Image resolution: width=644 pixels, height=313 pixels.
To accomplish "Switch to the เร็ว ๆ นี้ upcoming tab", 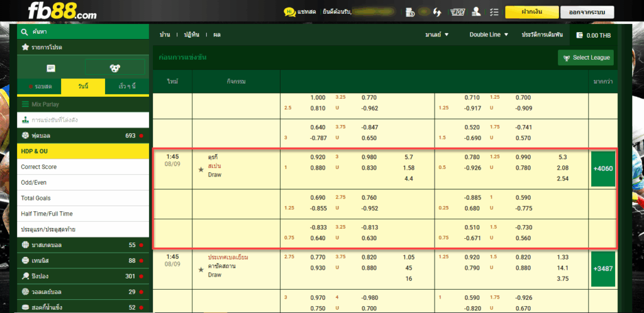I will pos(127,87).
